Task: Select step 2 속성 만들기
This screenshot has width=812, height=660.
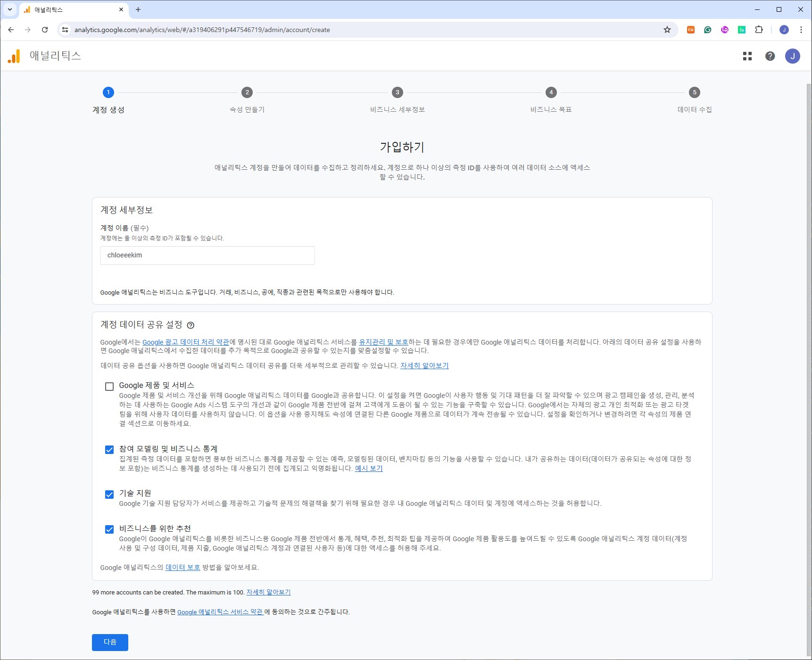Action: click(247, 100)
